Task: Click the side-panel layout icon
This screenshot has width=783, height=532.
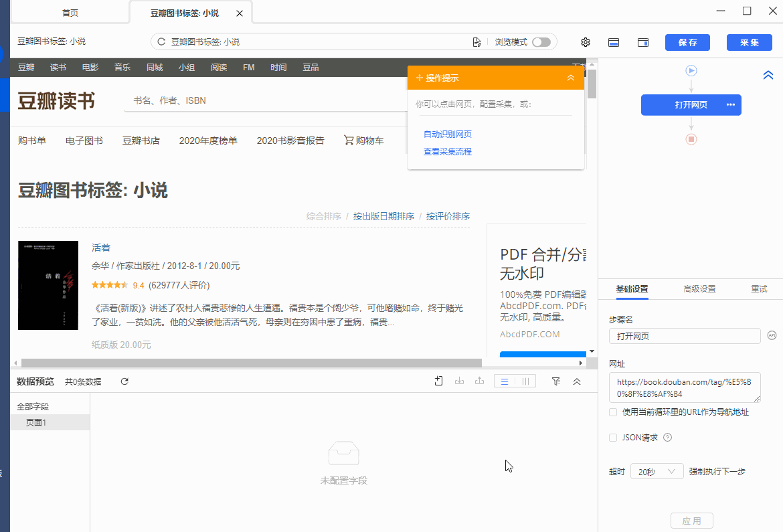Action: pyautogui.click(x=643, y=42)
